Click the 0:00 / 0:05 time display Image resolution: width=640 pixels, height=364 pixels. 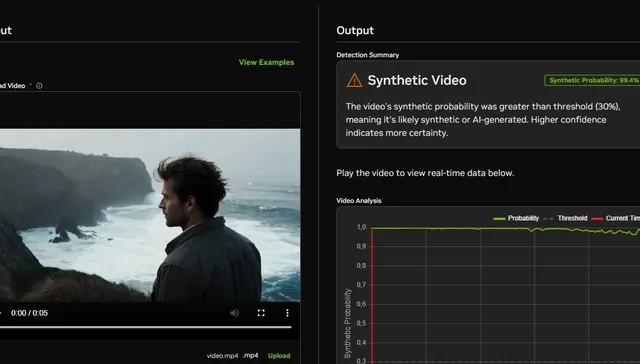[29, 313]
